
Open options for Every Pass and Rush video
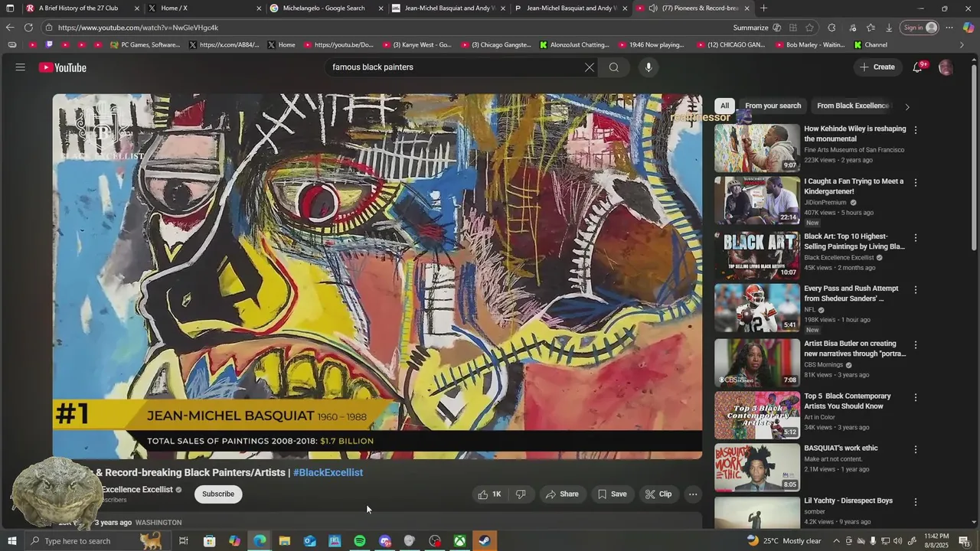point(916,290)
